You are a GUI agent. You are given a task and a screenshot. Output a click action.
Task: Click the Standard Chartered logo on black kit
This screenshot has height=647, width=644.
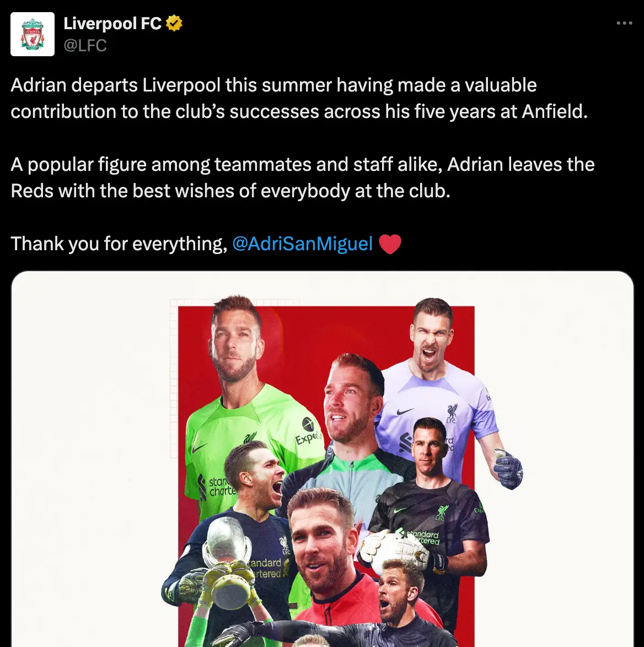coord(423,537)
